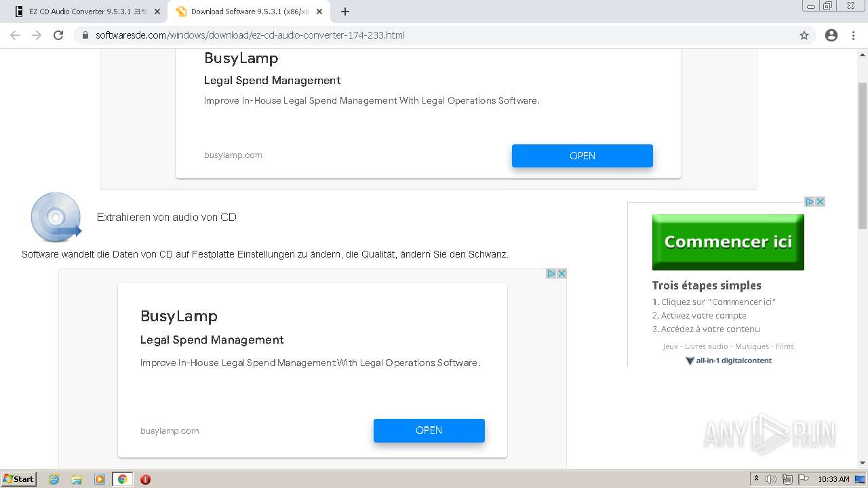
Task: Close the Download Software tab
Action: point(319,12)
